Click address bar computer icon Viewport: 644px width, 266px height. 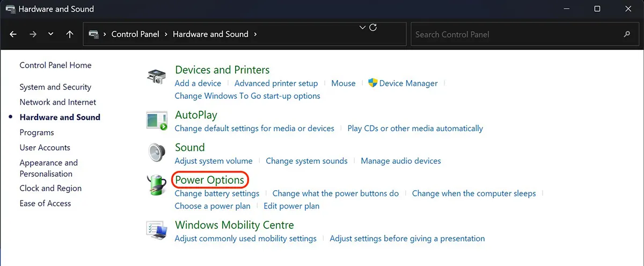(93, 34)
